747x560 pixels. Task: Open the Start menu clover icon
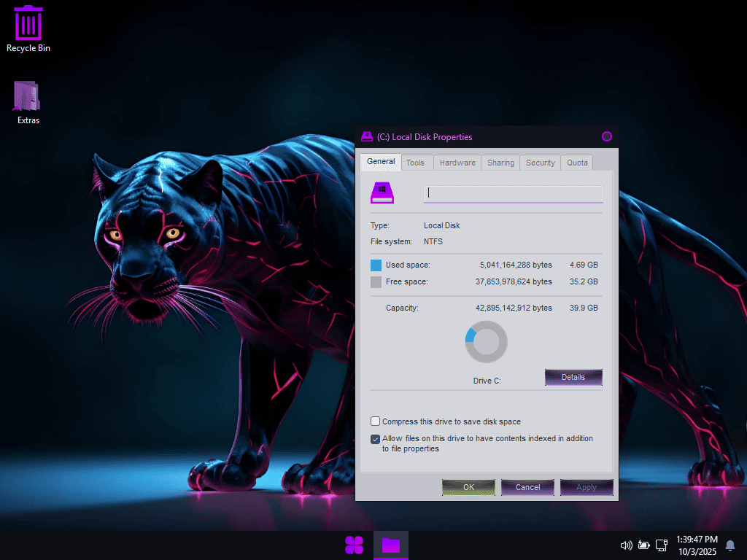coord(355,545)
